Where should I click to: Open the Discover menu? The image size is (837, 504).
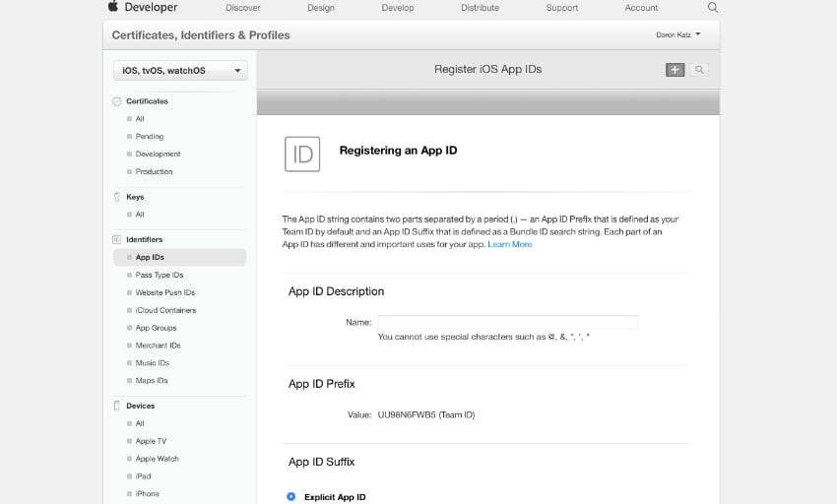coord(243,8)
